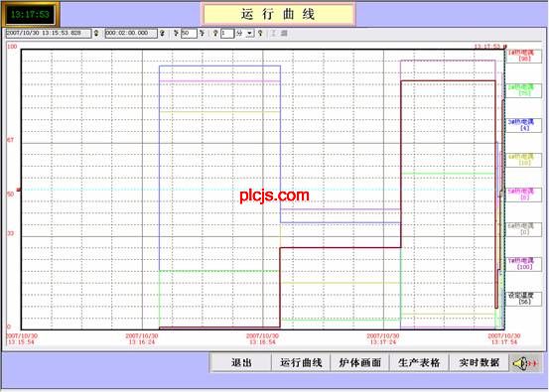Open the 生产表格 production table button

click(419, 362)
